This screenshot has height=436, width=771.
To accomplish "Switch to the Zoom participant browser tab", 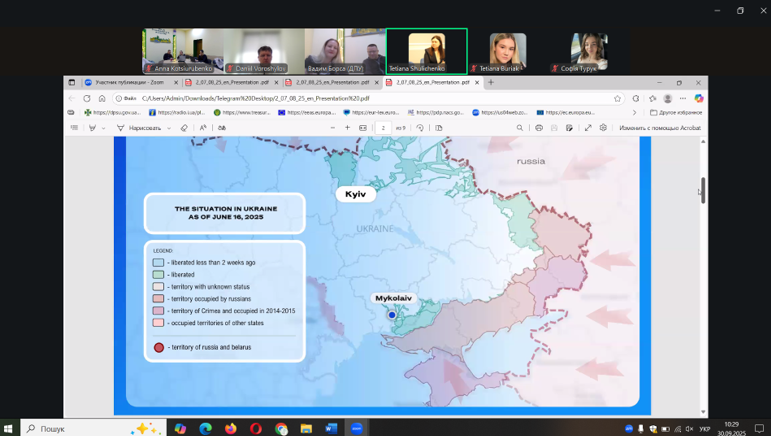I will click(x=130, y=82).
